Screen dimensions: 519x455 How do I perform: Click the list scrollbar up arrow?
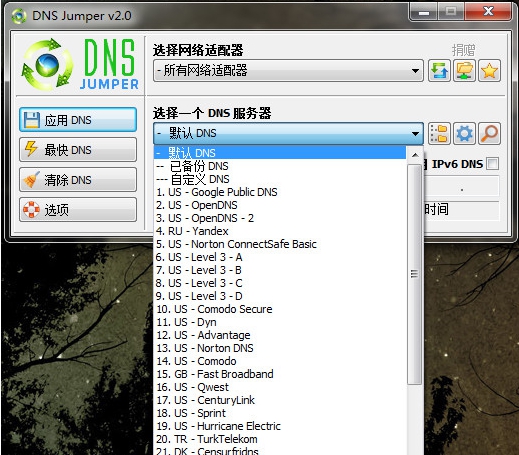[x=415, y=155]
